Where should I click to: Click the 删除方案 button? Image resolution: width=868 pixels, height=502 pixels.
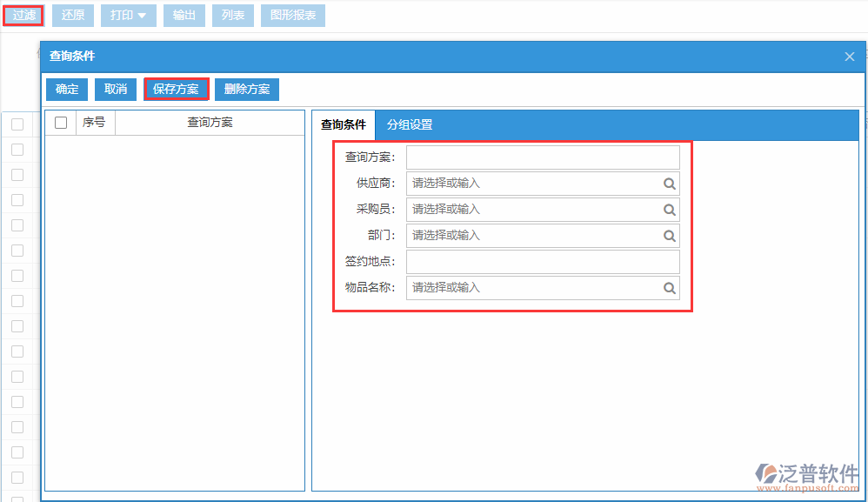[x=246, y=89]
